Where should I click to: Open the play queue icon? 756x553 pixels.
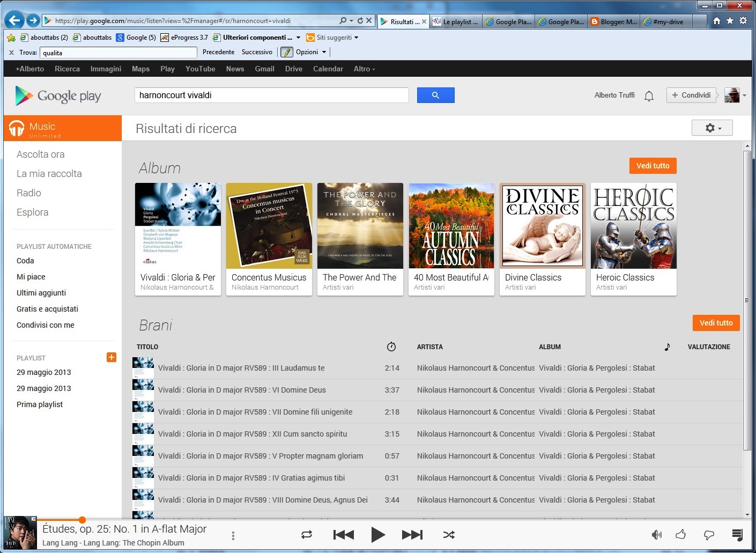pos(737,535)
